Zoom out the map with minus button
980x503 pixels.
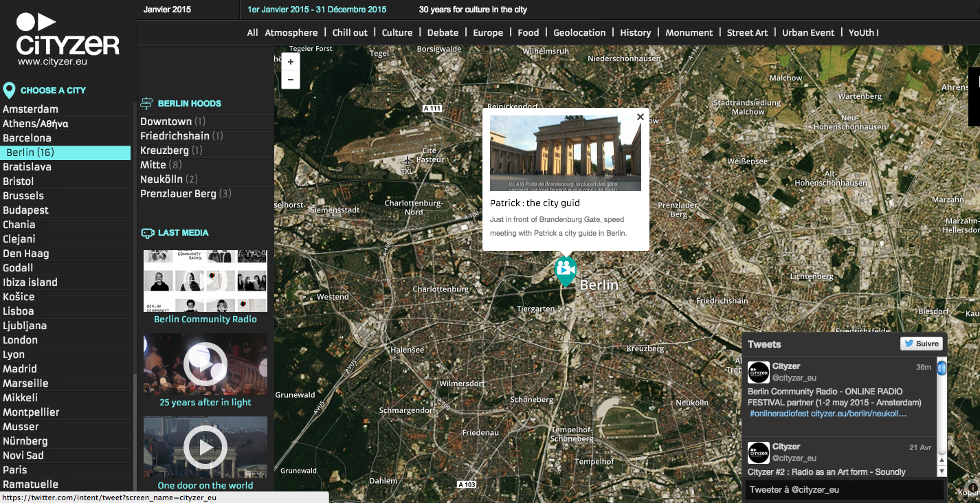coord(291,80)
